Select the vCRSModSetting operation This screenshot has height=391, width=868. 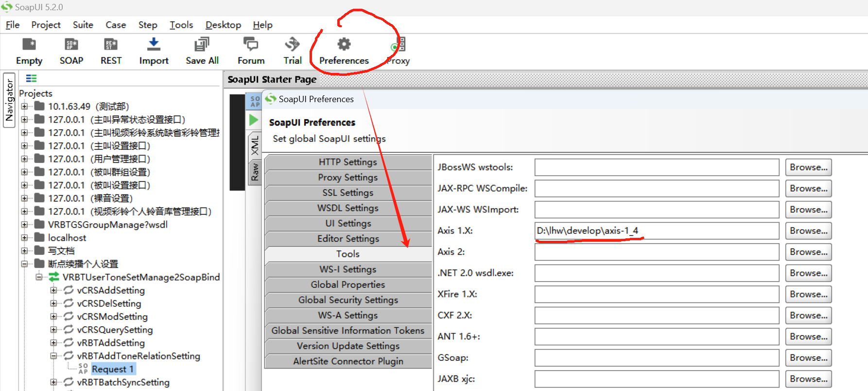coord(112,317)
